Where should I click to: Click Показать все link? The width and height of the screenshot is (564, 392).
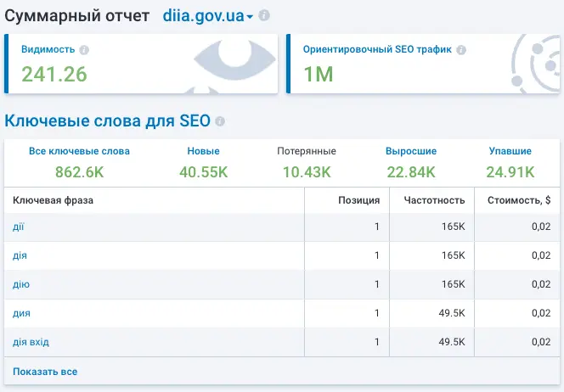pos(45,372)
